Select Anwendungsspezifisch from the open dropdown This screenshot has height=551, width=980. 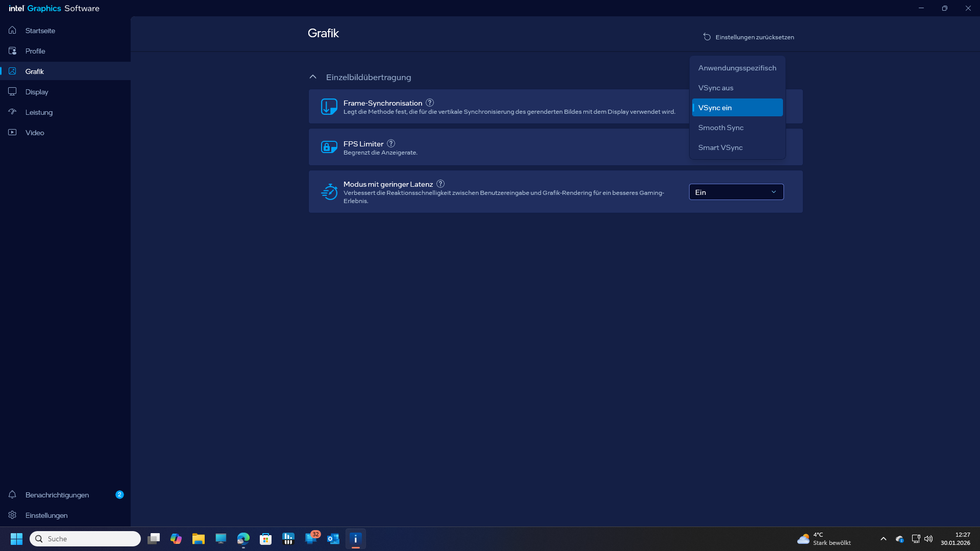coord(737,67)
